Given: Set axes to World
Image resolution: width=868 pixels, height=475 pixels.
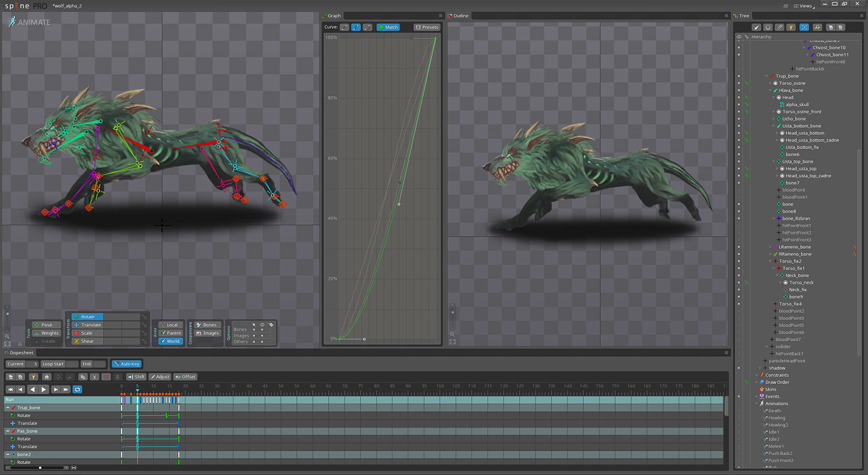Looking at the screenshot, I should coord(171,341).
